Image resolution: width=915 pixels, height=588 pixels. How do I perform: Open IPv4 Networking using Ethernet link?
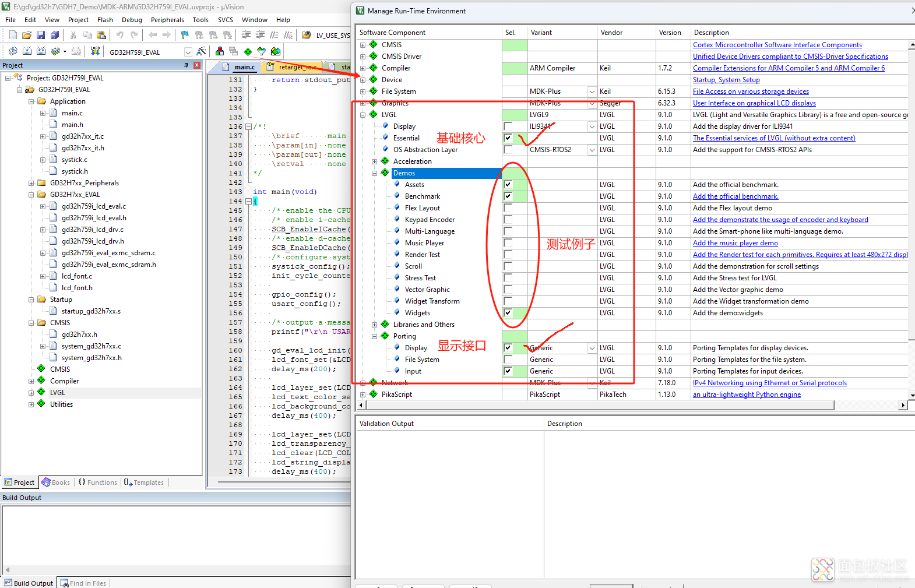(x=770, y=383)
